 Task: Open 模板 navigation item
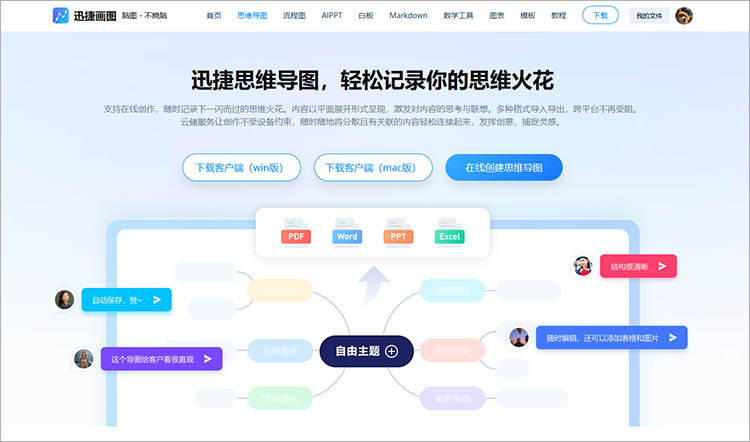click(528, 15)
